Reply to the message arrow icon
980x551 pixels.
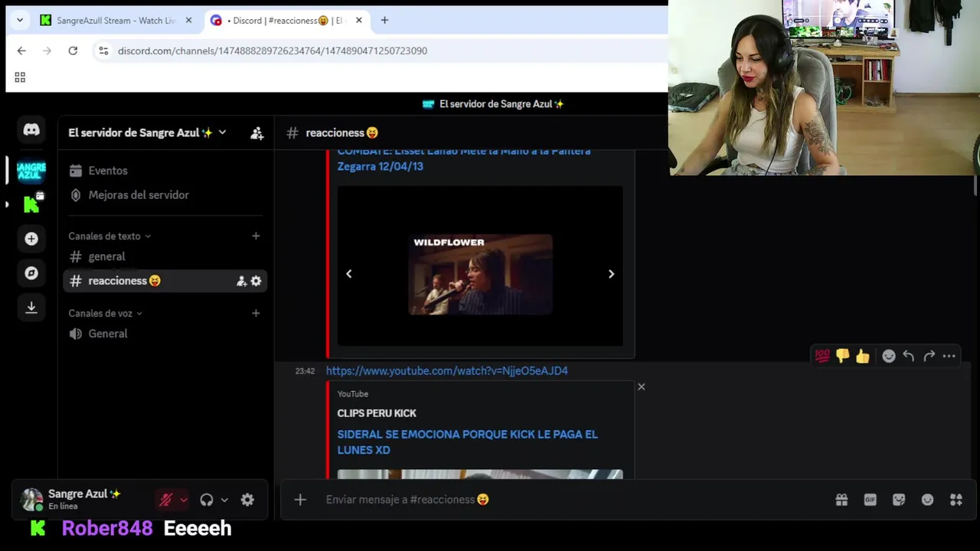(909, 356)
